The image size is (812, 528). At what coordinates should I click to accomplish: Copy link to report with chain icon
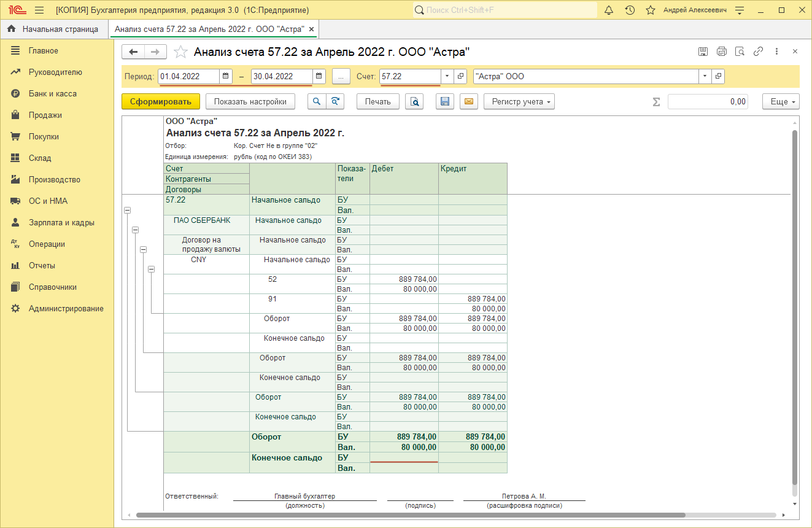[x=758, y=52]
